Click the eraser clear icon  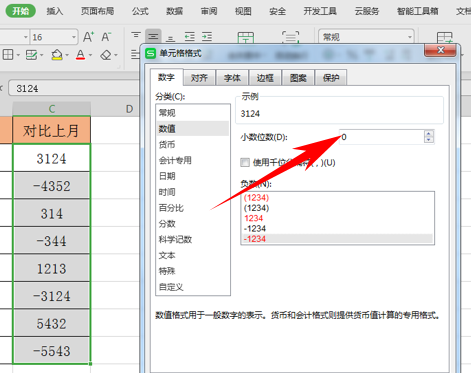pos(106,55)
